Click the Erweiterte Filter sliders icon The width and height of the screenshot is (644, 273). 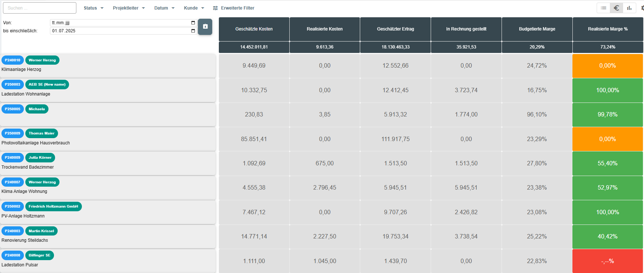(x=216, y=8)
